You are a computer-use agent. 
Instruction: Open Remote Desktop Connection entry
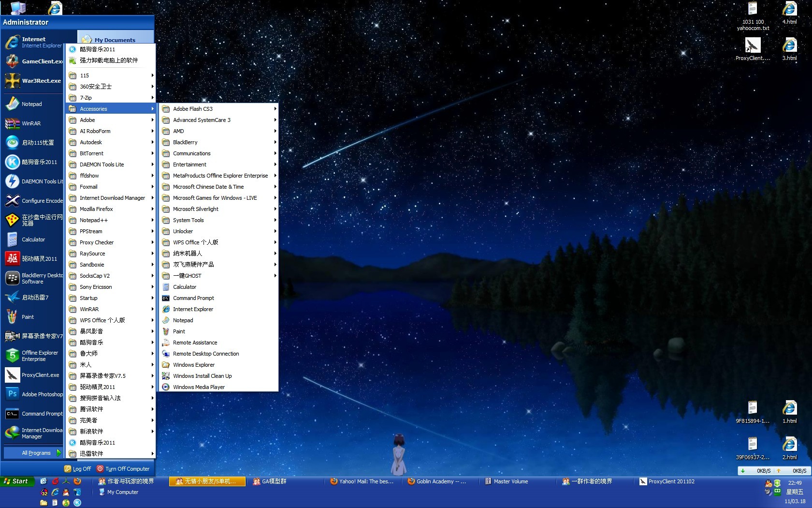pyautogui.click(x=219, y=354)
